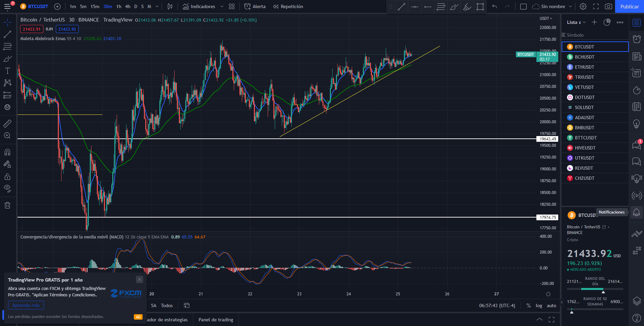Select the Text annotation tool
The height and width of the screenshot is (326, 644).
pos(7,71)
